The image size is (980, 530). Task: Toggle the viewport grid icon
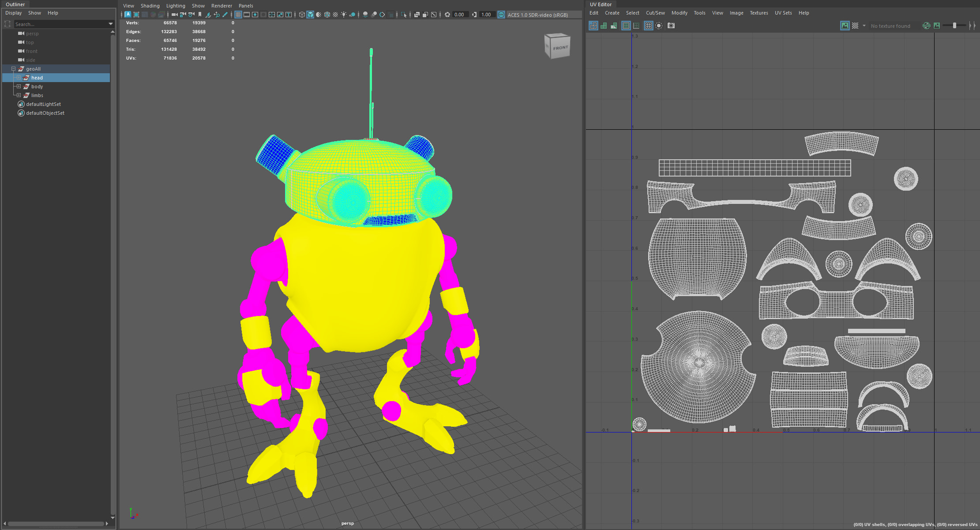pyautogui.click(x=238, y=15)
